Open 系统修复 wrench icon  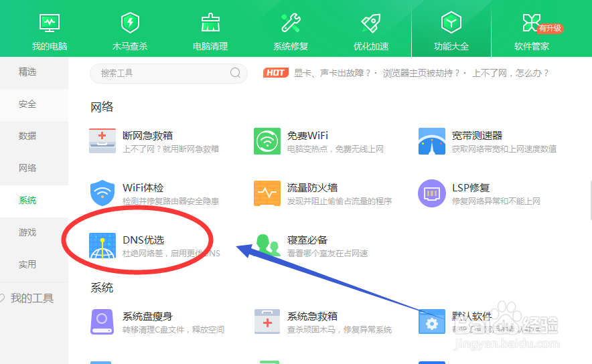coord(291,23)
